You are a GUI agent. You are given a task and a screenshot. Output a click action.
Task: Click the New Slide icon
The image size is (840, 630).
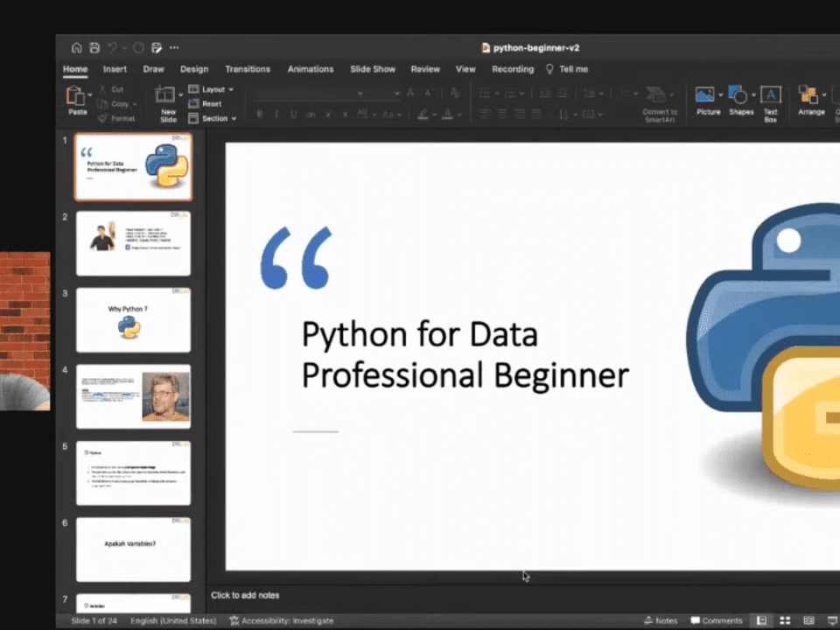[165, 95]
